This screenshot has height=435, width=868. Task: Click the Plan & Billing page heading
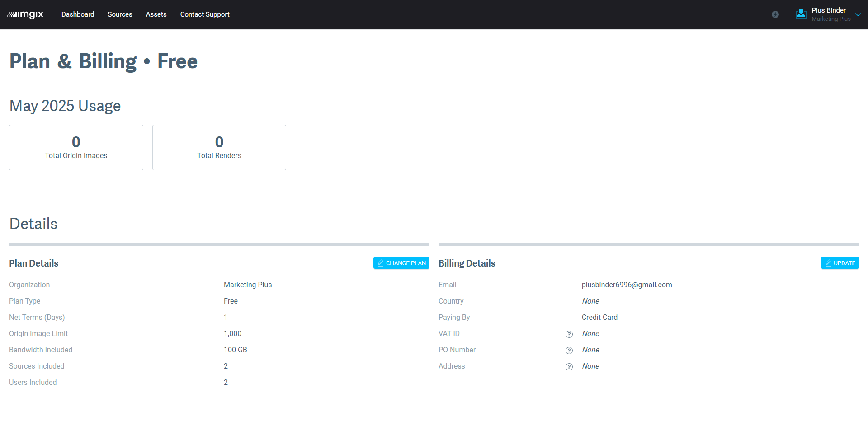pos(104,61)
